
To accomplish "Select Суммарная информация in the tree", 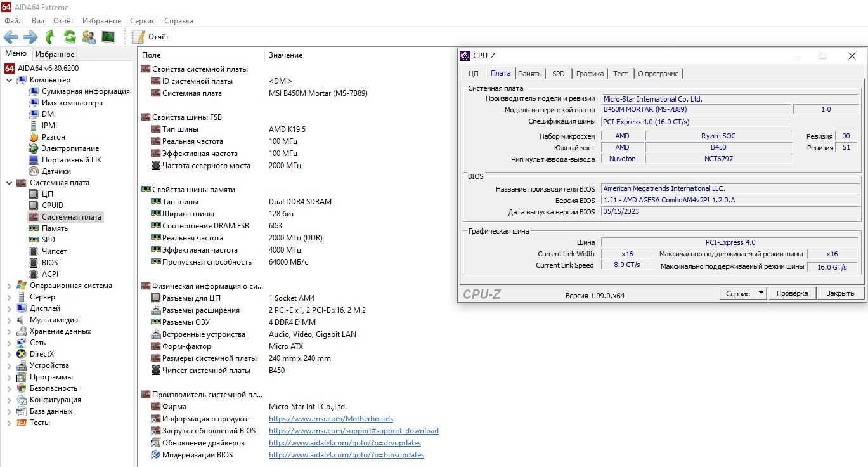I will [86, 91].
